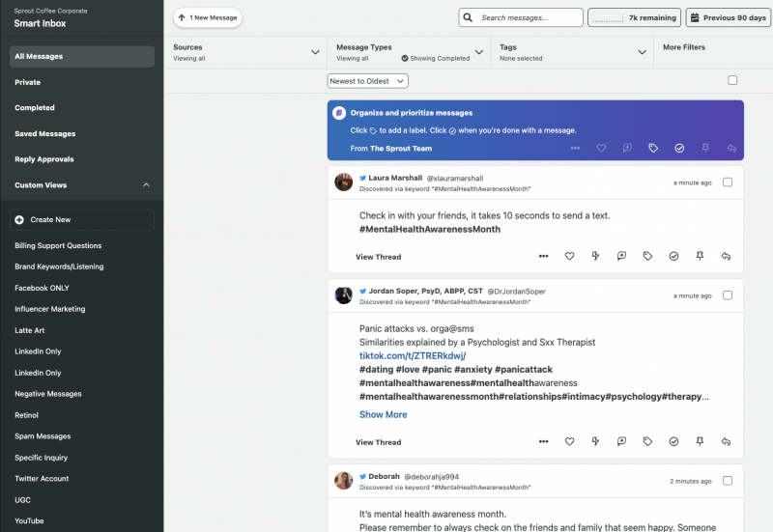The width and height of the screenshot is (773, 532).
Task: Click the lightning bolt icon on Jordan Soper's message
Action: 595,441
